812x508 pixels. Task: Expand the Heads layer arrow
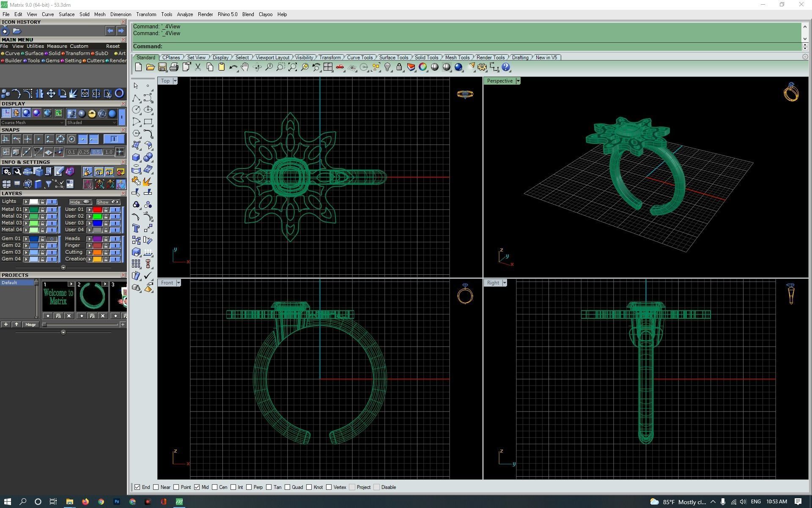[89, 239]
